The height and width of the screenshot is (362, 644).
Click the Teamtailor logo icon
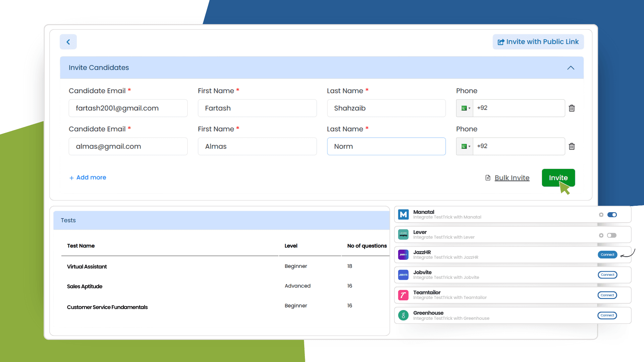[403, 295]
